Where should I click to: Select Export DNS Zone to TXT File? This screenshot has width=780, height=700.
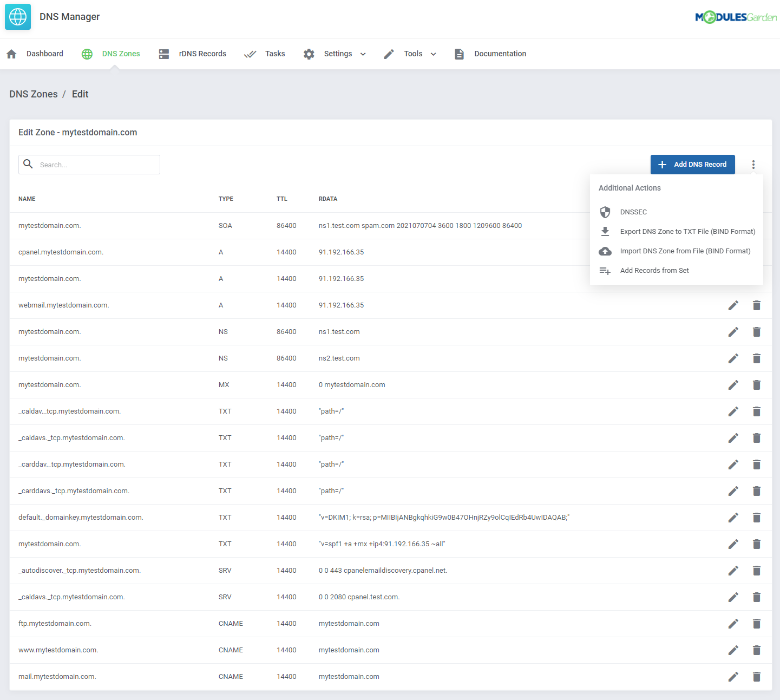[x=687, y=231]
